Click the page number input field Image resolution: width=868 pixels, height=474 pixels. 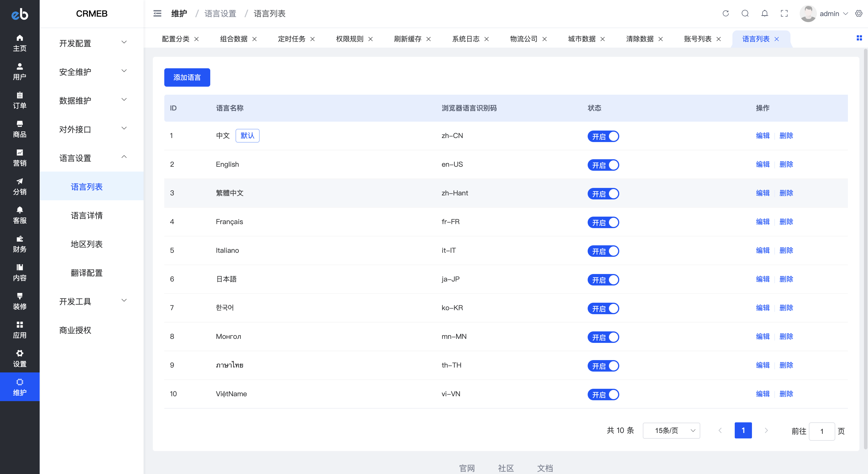[x=821, y=431]
